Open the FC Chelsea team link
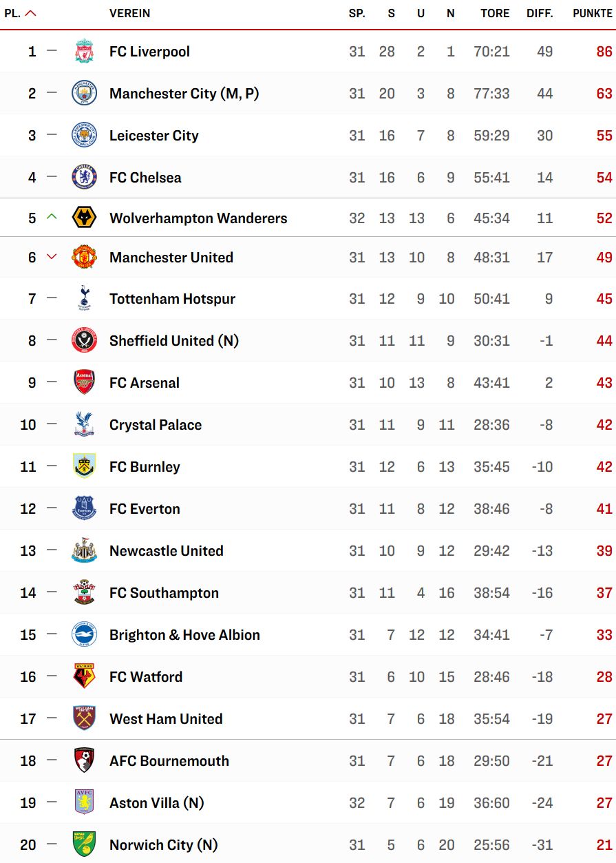The image size is (616, 863). [145, 178]
